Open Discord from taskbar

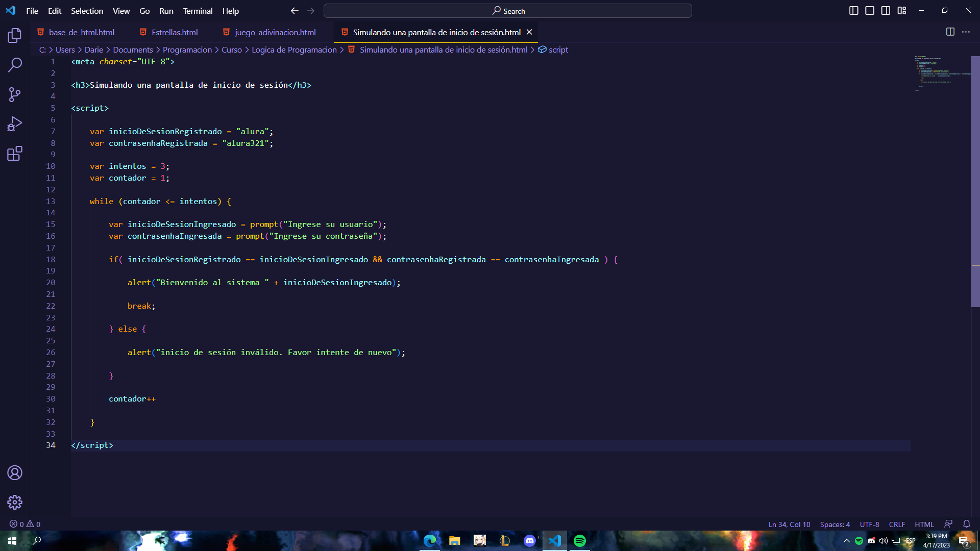coord(529,541)
